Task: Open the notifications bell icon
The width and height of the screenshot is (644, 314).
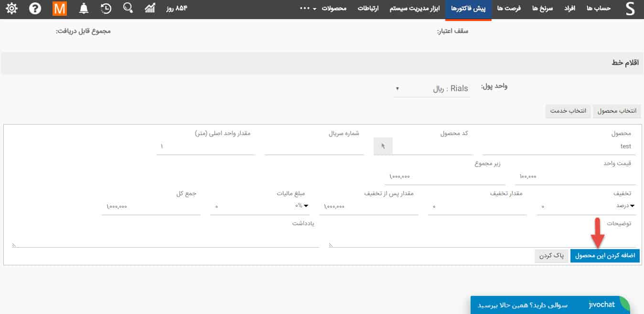Action: 84,9
